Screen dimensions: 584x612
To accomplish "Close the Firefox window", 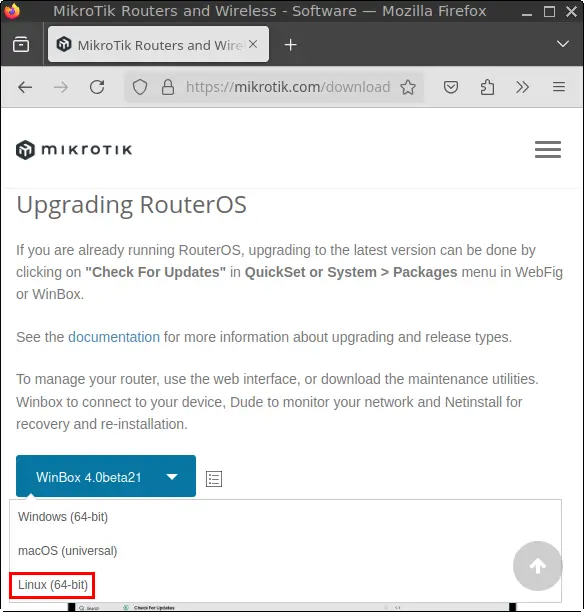I will click(x=571, y=12).
